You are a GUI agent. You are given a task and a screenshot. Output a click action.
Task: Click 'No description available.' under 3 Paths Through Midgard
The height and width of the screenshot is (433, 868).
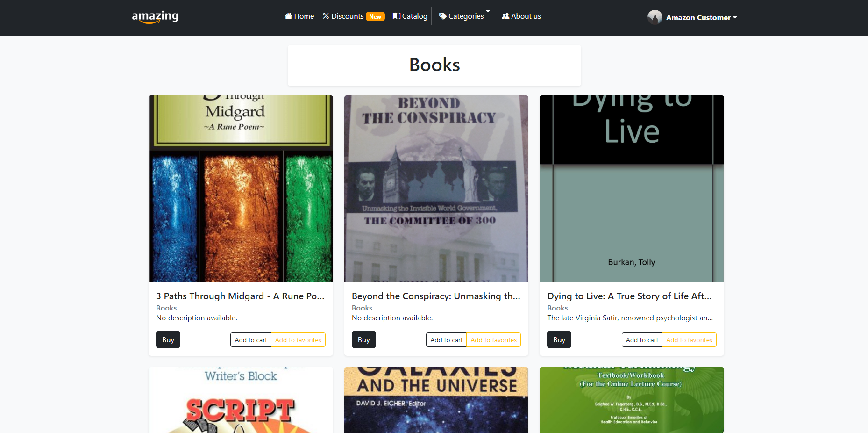[197, 318]
